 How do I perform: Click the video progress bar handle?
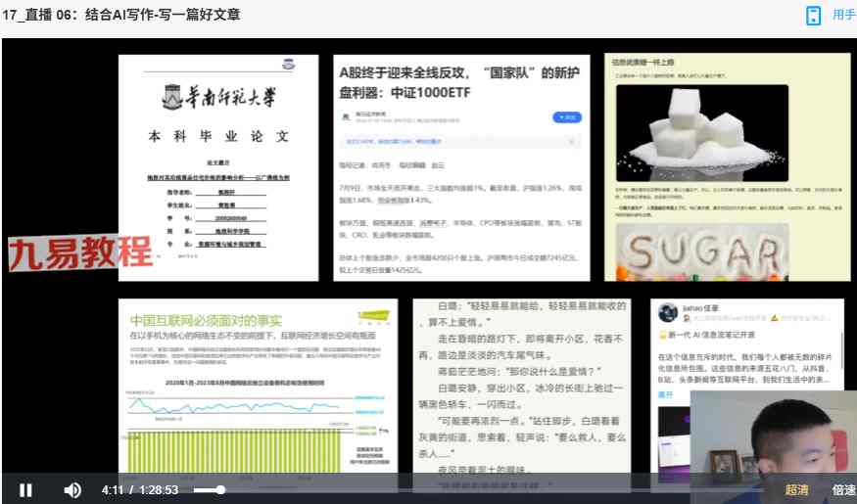(x=220, y=489)
